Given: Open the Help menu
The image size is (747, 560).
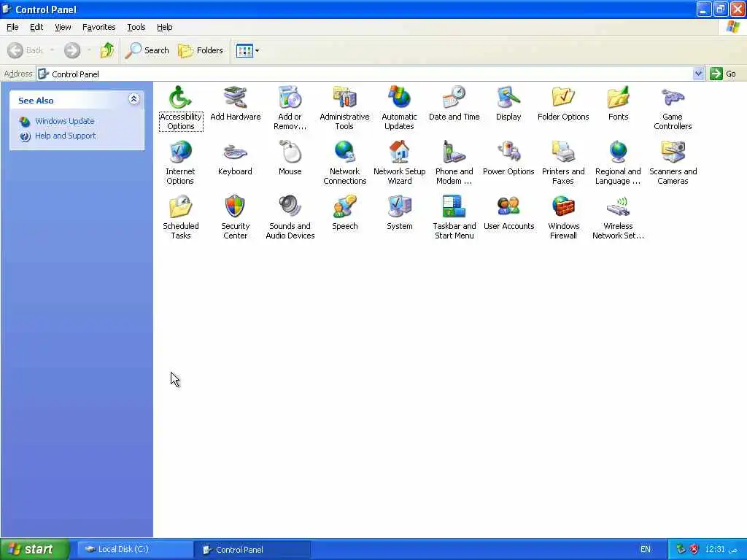Looking at the screenshot, I should pos(164,27).
